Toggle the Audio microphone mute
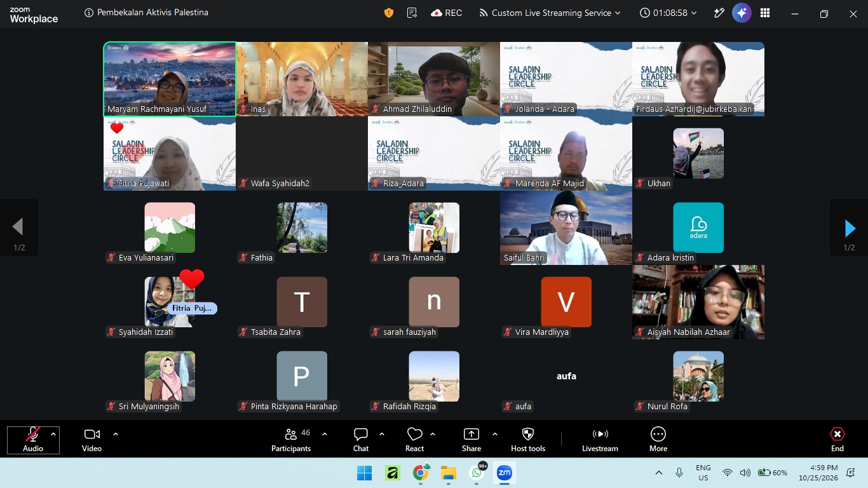 [x=33, y=440]
